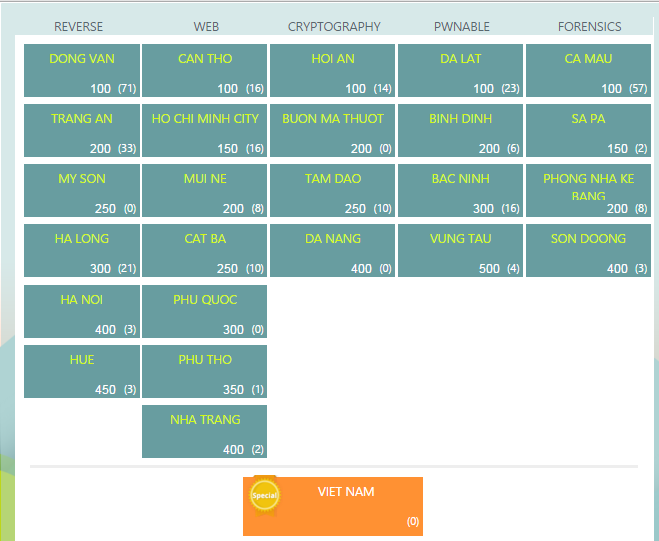
Task: Open the SON DOONG forensics tile
Action: click(x=588, y=251)
